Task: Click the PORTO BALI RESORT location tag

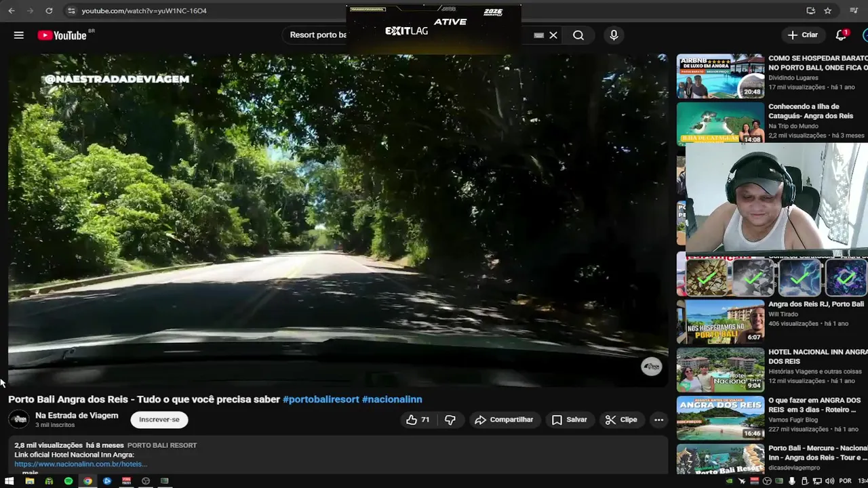Action: tap(162, 445)
